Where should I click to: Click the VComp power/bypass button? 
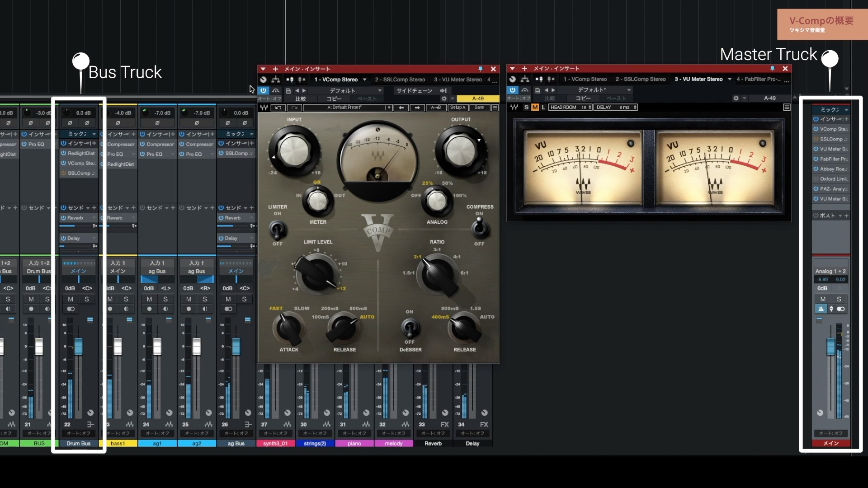pos(263,90)
